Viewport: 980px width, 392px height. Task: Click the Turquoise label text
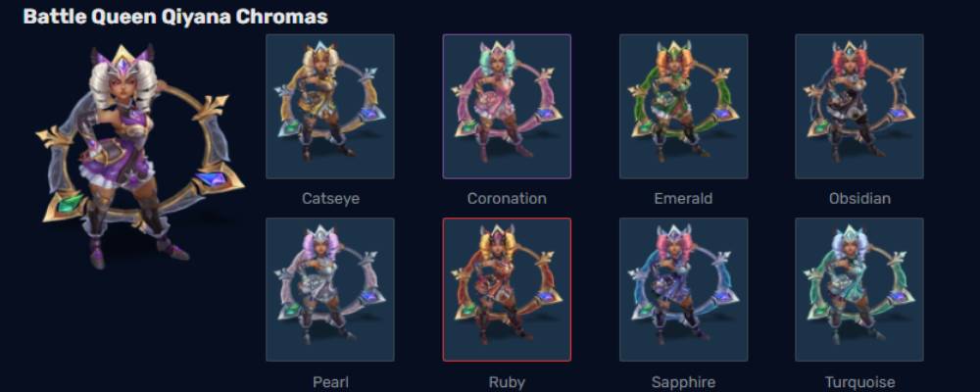(x=859, y=382)
